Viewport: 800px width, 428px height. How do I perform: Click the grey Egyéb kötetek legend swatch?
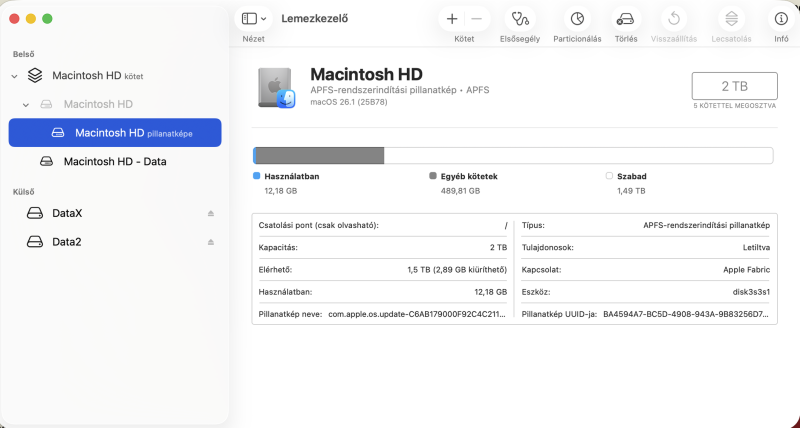[433, 176]
